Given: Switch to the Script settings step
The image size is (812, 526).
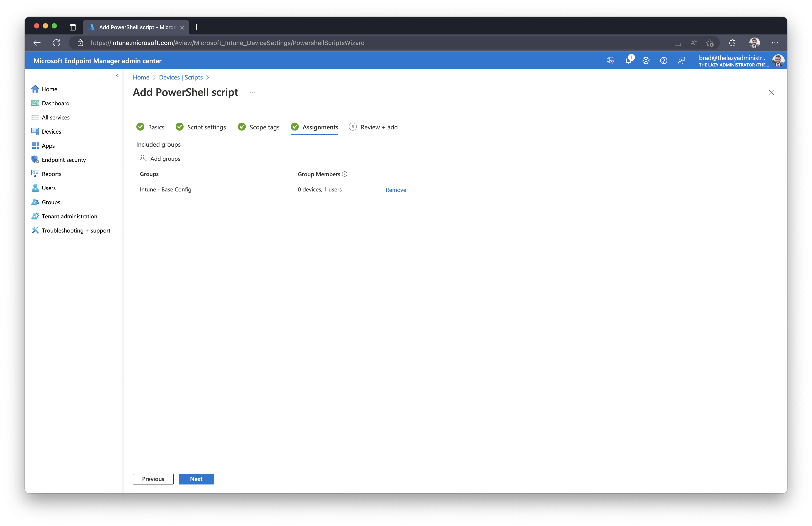Looking at the screenshot, I should (201, 127).
